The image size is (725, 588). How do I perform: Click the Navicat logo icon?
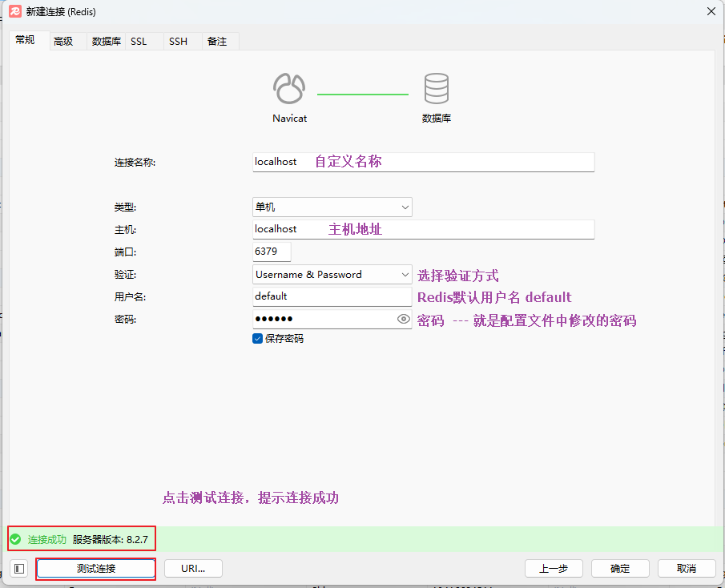[289, 88]
